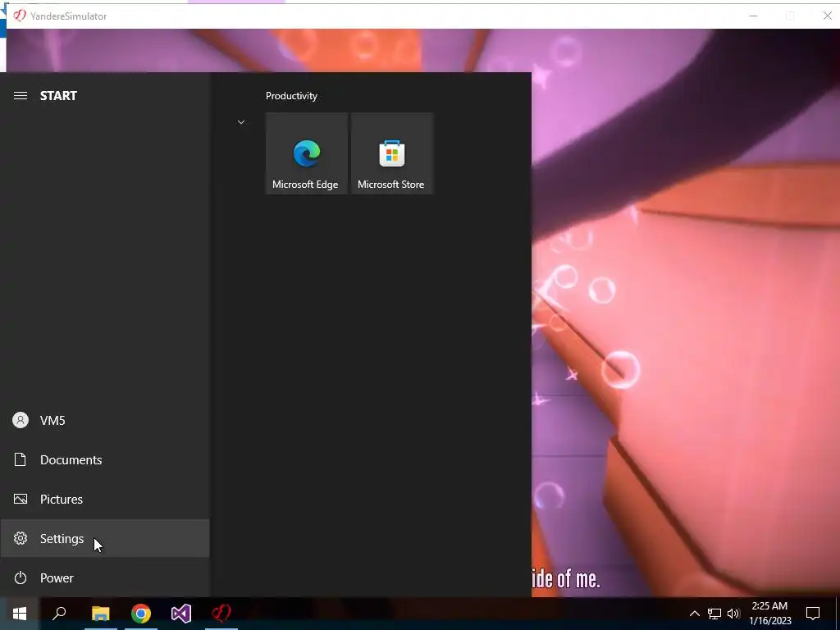Open the notification center icon
Screen dimensions: 840x630
[813, 614]
